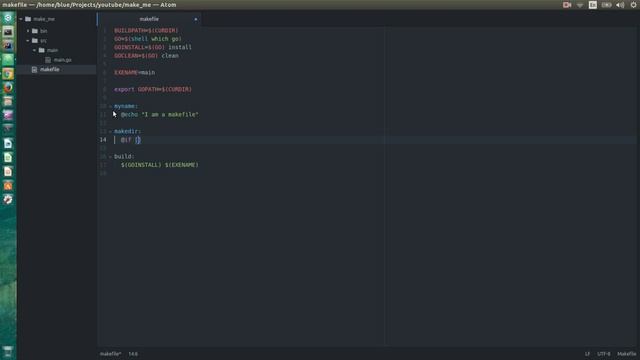The width and height of the screenshot is (640, 360).
Task: Click the BUILDPATH=$(CURDIR) first line
Action: pos(146,31)
